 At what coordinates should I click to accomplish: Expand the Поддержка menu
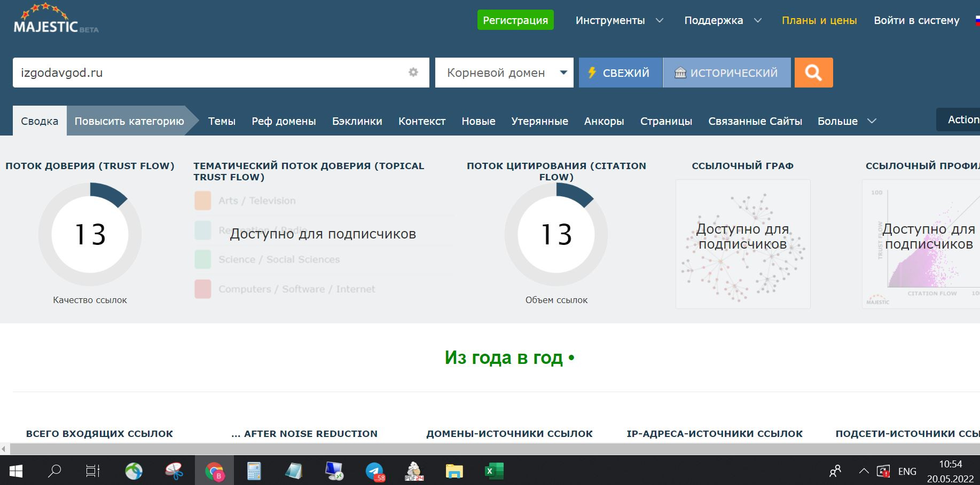click(x=723, y=20)
